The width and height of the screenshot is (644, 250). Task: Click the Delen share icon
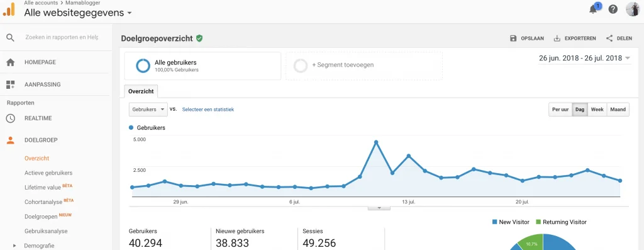pyautogui.click(x=609, y=38)
